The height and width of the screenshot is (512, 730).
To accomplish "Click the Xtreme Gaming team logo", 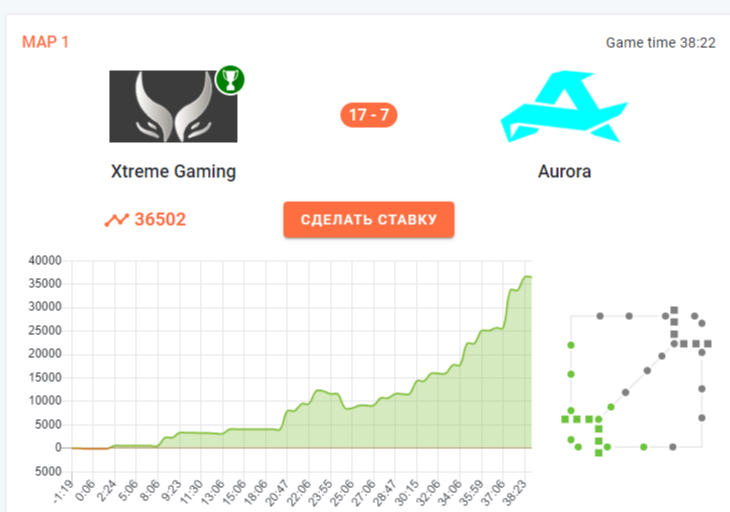I will click(x=173, y=106).
